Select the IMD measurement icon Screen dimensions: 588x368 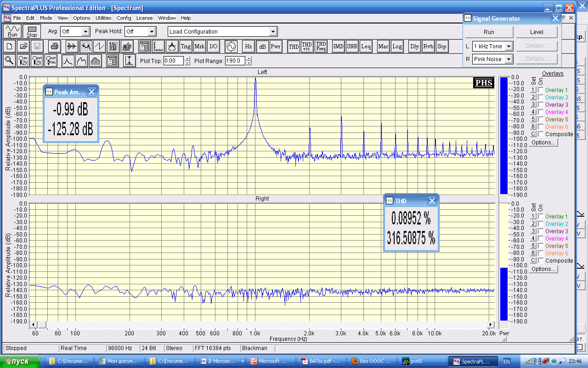pyautogui.click(x=338, y=46)
